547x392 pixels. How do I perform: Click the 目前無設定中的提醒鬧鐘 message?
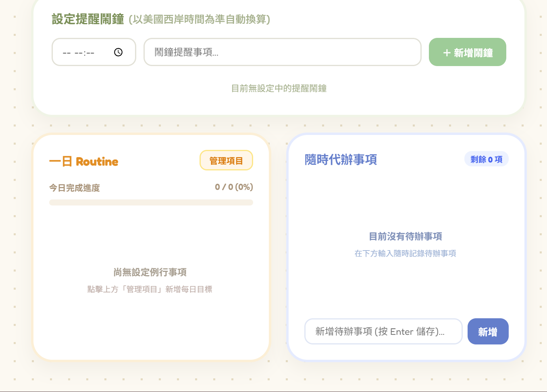click(x=279, y=88)
